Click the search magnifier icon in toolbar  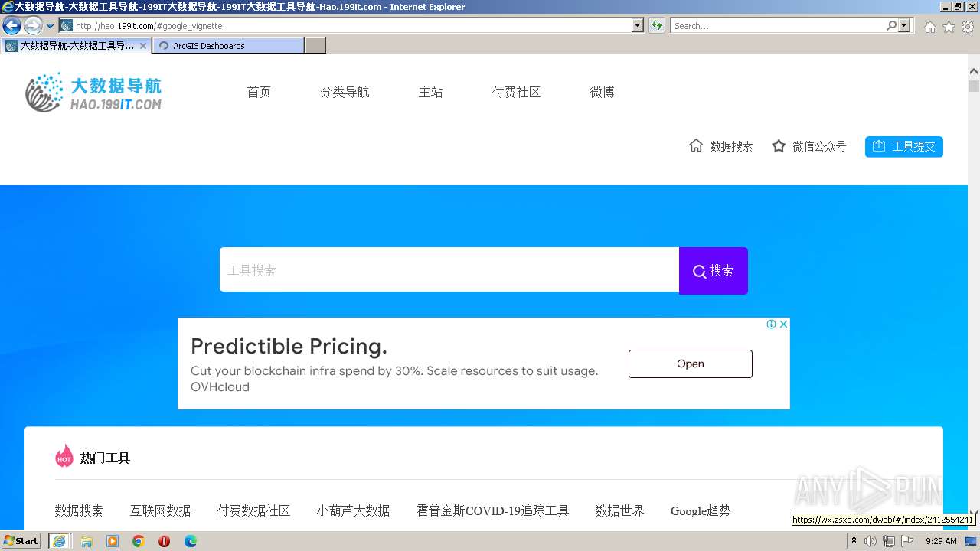click(x=891, y=26)
